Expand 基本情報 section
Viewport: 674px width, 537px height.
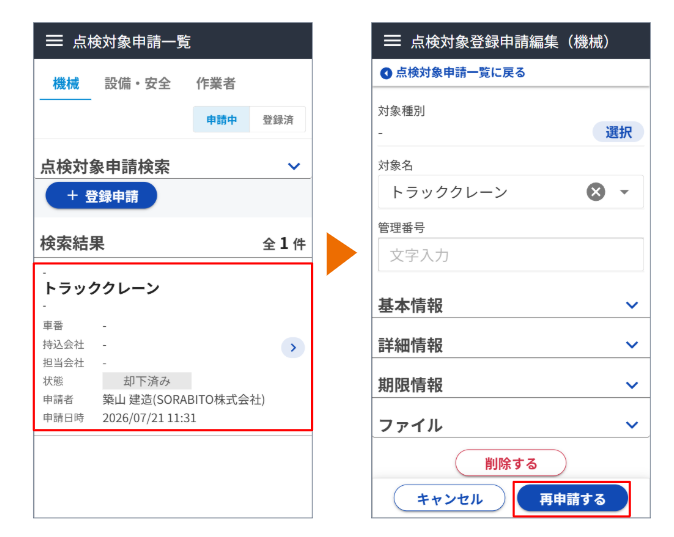[x=511, y=305]
